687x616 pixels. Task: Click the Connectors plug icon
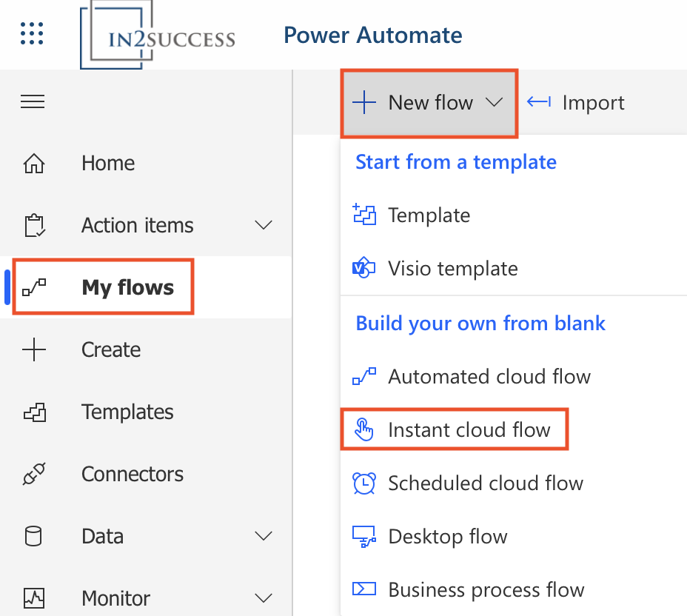[34, 474]
